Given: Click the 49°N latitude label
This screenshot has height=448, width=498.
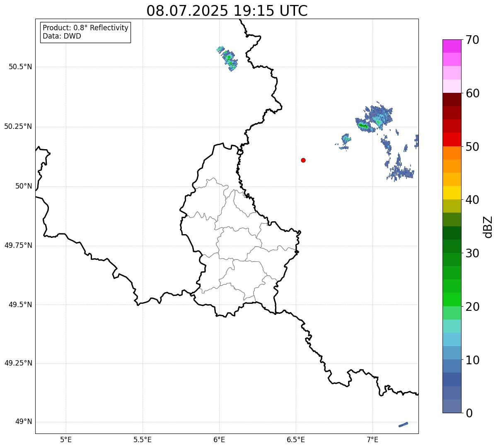Looking at the screenshot, I should click(24, 422).
